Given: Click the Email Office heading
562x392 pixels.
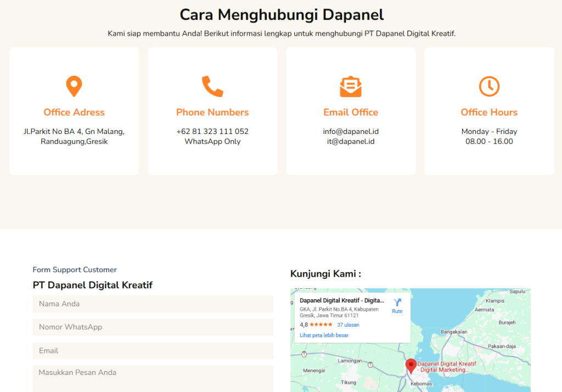Looking at the screenshot, I should point(351,112).
